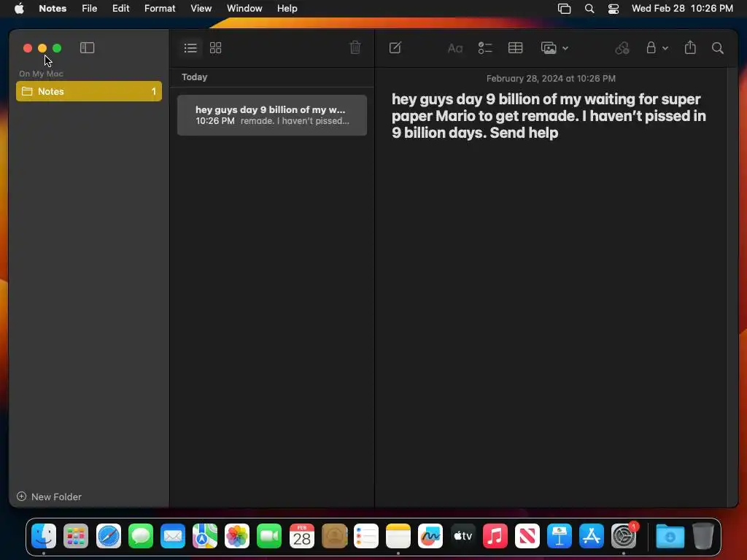This screenshot has height=560, width=747.
Task: Click the note date 'February 28, 2024 at 10:26 PM'
Action: pyautogui.click(x=551, y=79)
